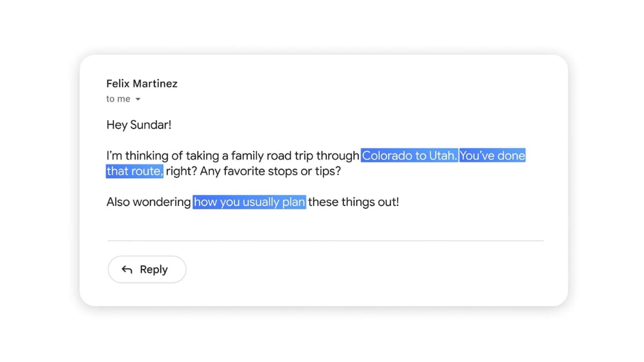The height and width of the screenshot is (362, 644).
Task: Click the 'to me' label under the sender
Action: [x=118, y=99]
